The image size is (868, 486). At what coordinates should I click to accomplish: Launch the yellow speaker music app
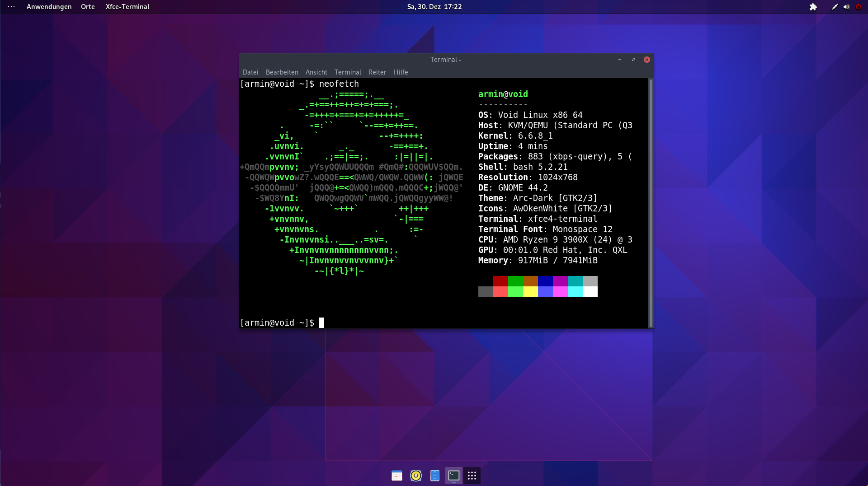tap(415, 476)
